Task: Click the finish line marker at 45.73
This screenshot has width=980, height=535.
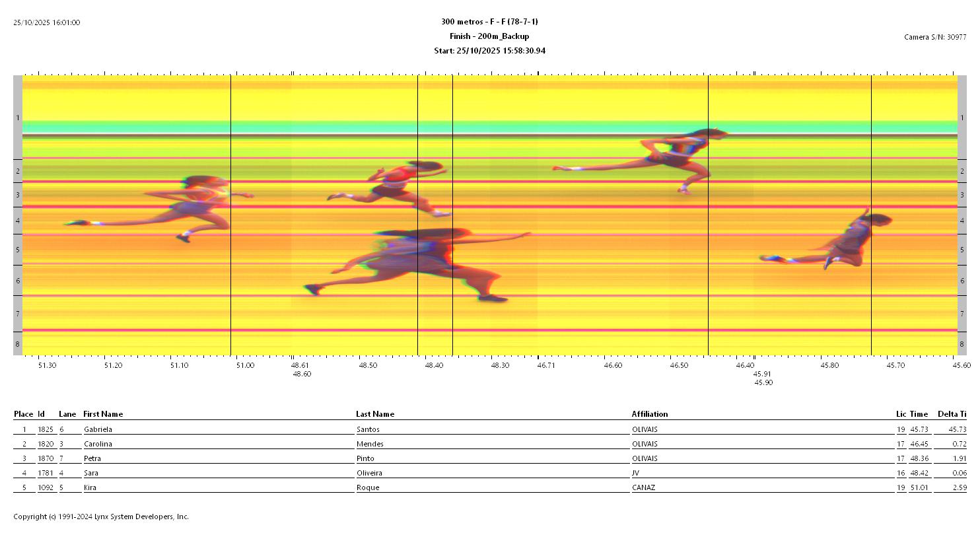Action: pos(871,215)
